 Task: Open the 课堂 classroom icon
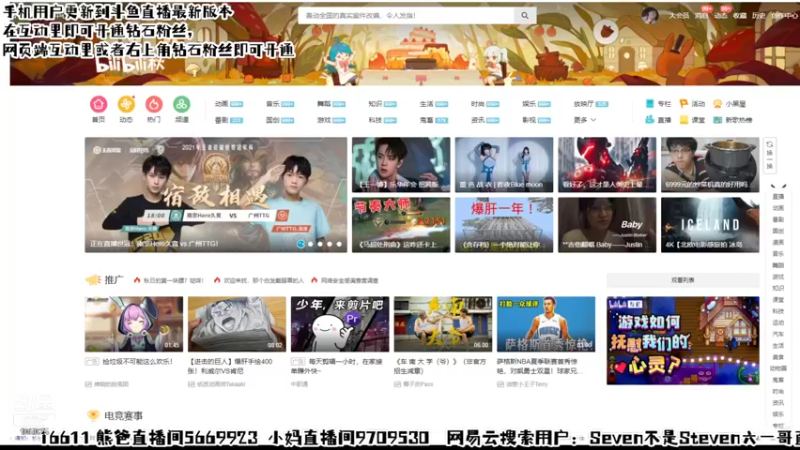(684, 120)
